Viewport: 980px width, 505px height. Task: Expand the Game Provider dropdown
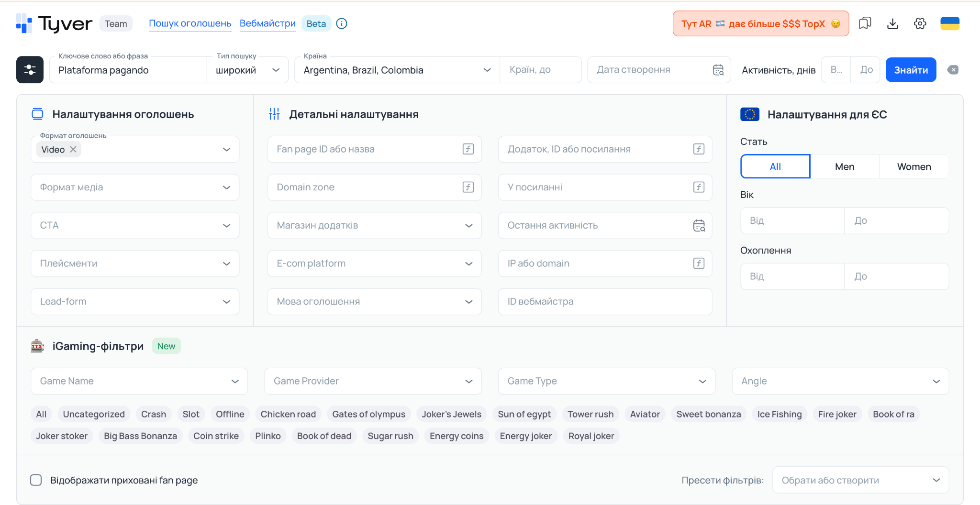(373, 381)
